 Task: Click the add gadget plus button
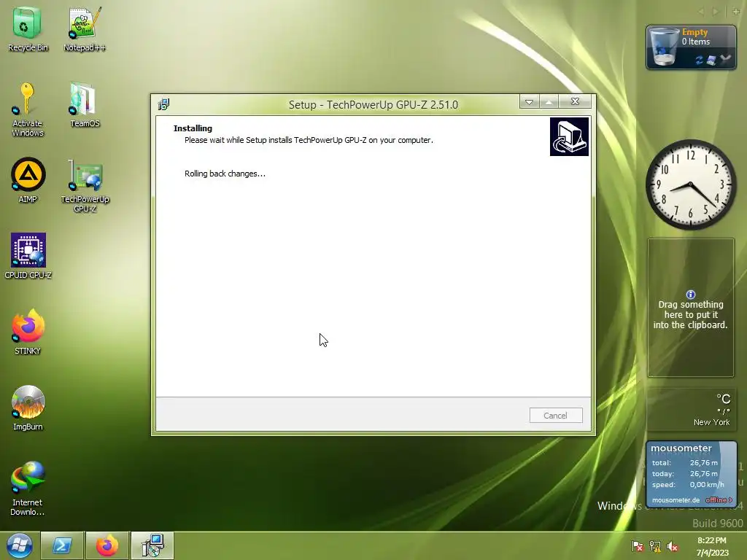coord(736,12)
